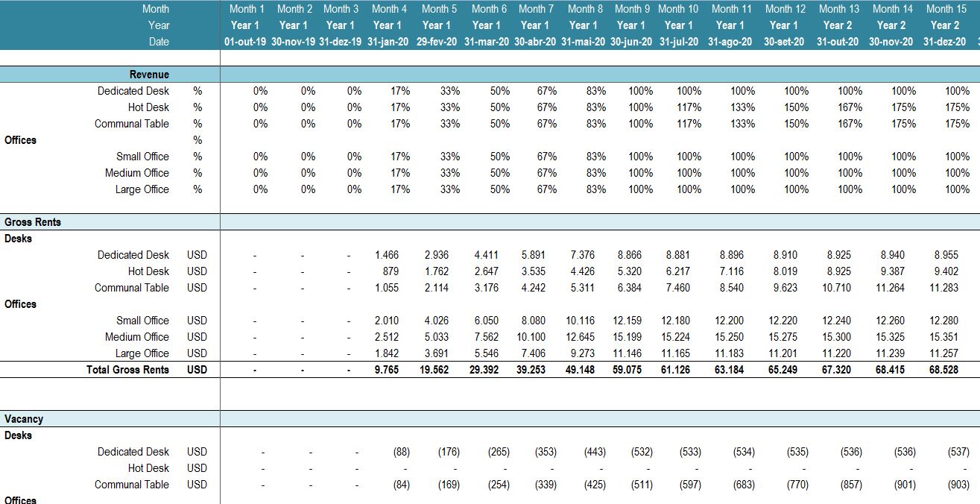Select vacancy Dedicated Desk cell (443)

pyautogui.click(x=595, y=452)
